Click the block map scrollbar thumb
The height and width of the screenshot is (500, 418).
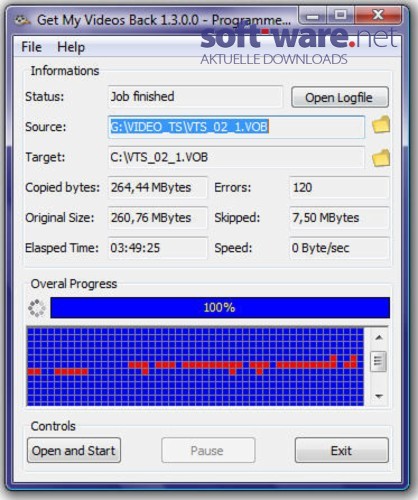point(379,361)
